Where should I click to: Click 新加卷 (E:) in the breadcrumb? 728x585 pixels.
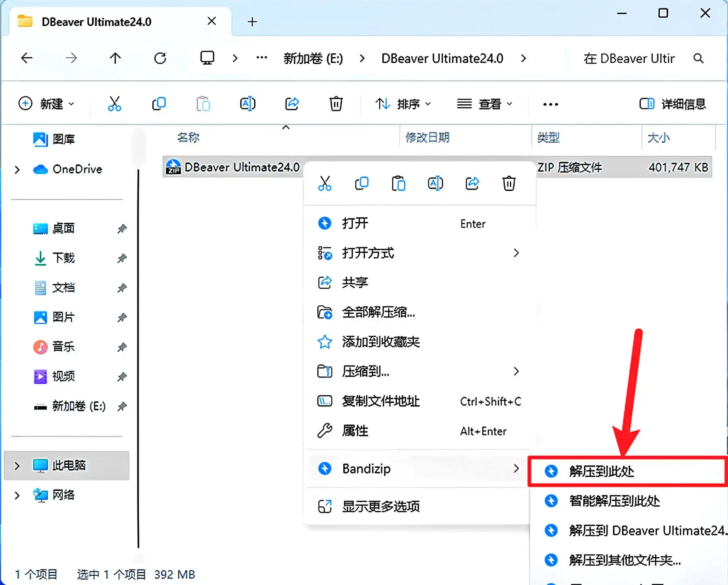(x=313, y=59)
